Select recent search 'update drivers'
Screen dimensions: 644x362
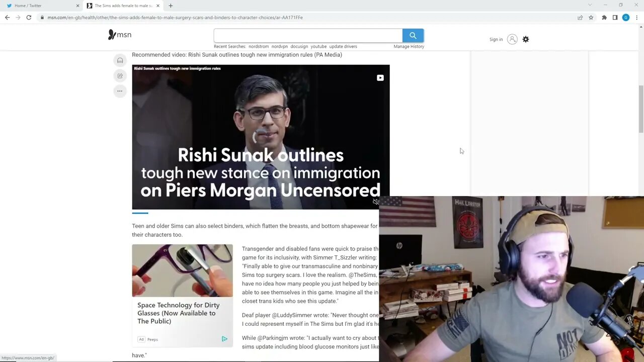click(x=343, y=46)
